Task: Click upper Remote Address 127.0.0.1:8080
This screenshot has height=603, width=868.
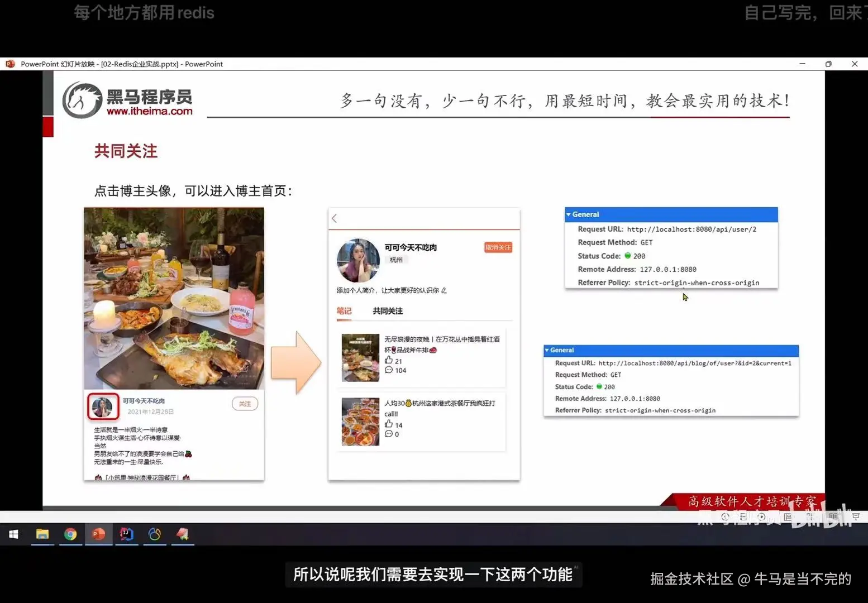Action: [637, 270]
